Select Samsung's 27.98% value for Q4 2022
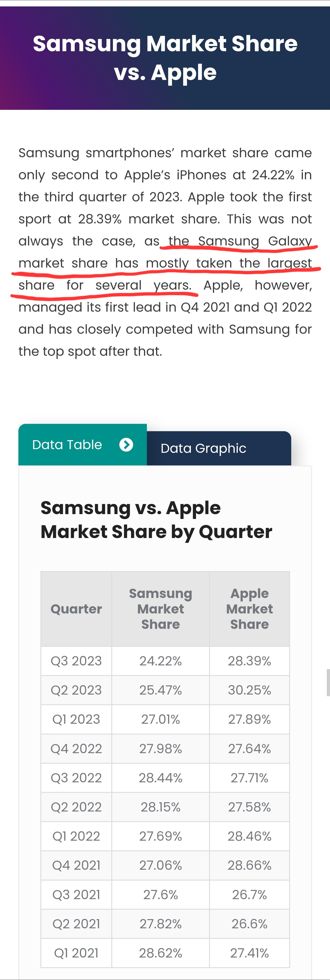This screenshot has height=980, width=330. pyautogui.click(x=160, y=749)
